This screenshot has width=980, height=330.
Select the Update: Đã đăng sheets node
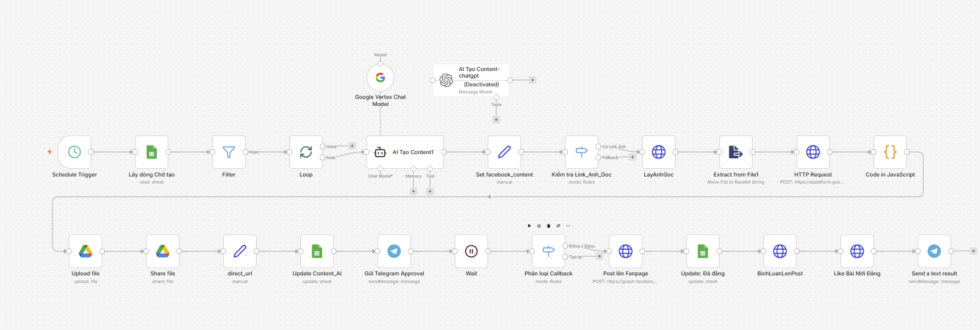click(703, 251)
